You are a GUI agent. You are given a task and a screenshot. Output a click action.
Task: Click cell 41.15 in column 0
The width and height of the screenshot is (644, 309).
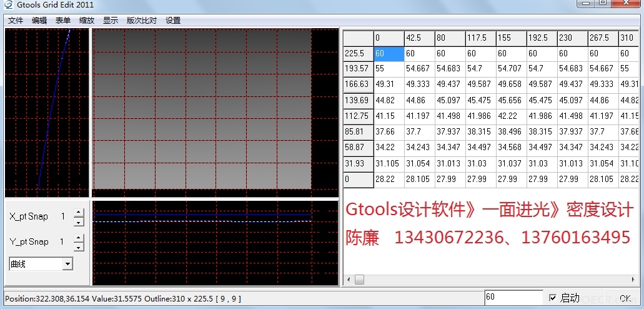tap(389, 116)
